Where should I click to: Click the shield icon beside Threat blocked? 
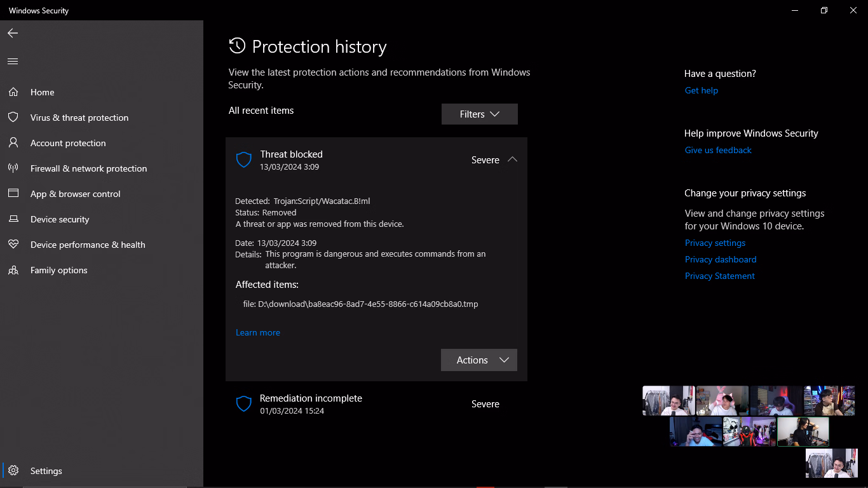click(x=244, y=160)
